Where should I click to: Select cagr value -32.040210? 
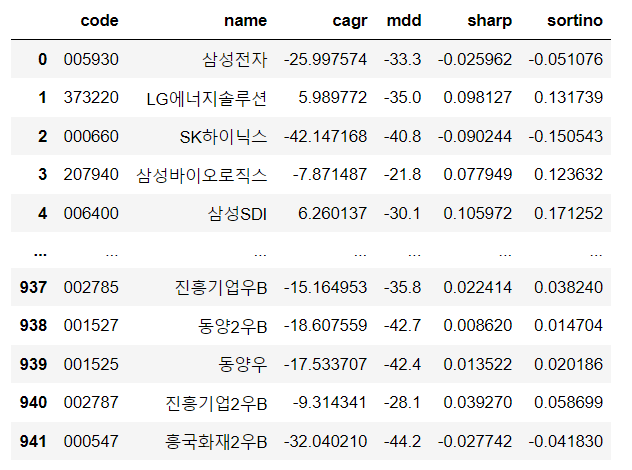(325, 441)
